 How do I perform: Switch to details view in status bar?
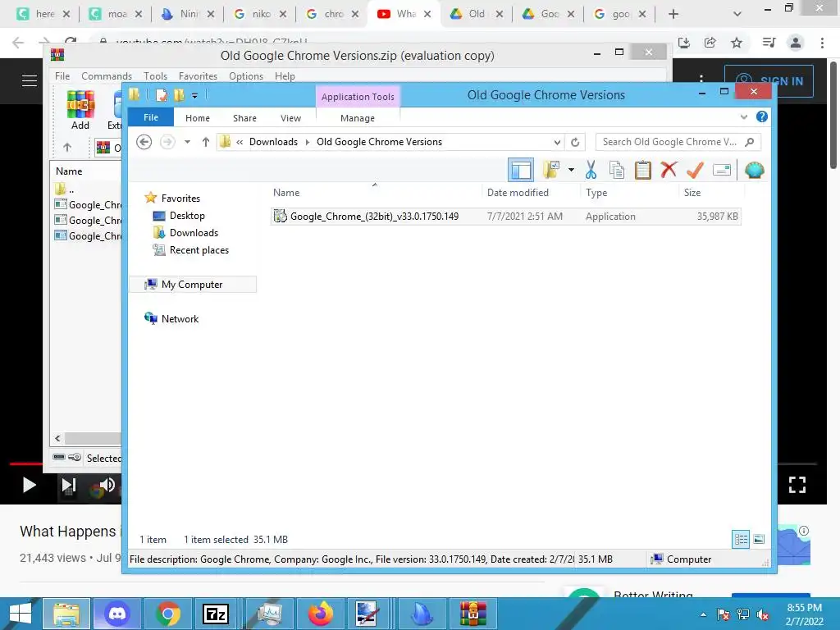tap(741, 539)
